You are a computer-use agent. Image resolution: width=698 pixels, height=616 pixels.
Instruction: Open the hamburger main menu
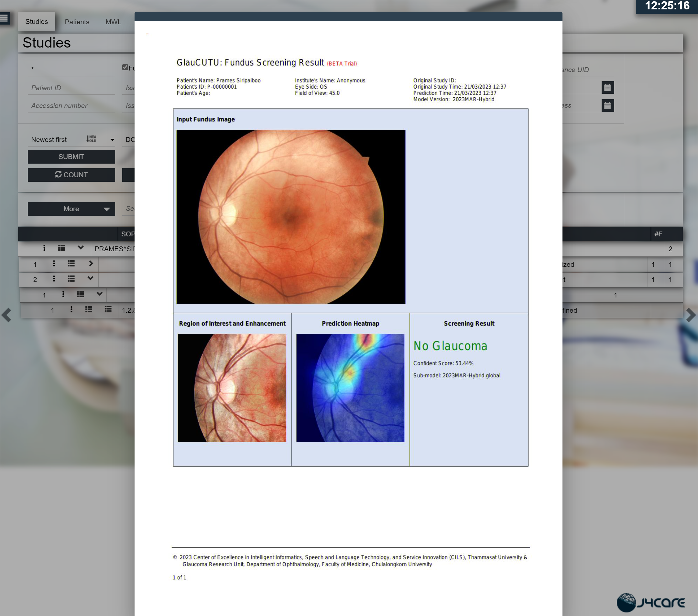click(x=5, y=18)
